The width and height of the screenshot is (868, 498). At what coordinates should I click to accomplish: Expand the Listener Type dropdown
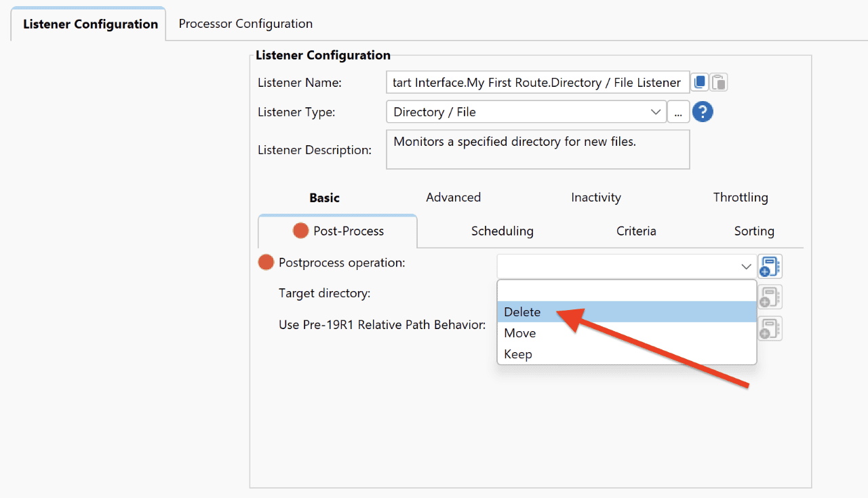(656, 112)
